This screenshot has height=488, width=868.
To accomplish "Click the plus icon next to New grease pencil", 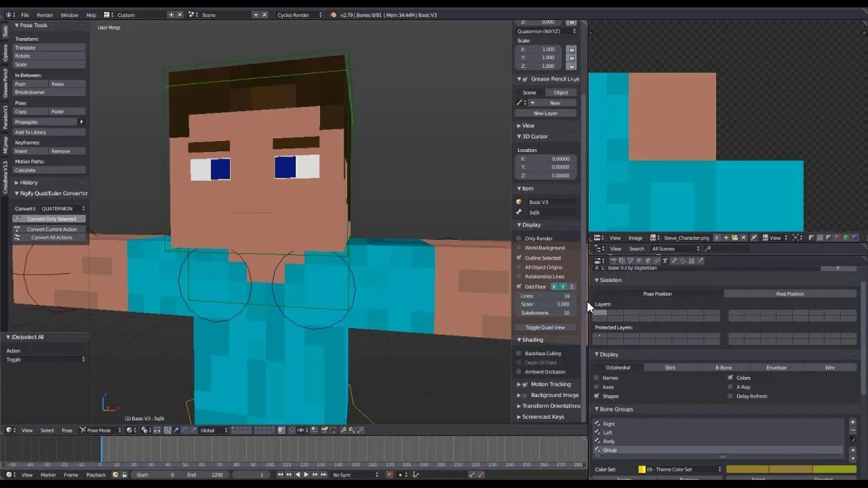I will (532, 103).
